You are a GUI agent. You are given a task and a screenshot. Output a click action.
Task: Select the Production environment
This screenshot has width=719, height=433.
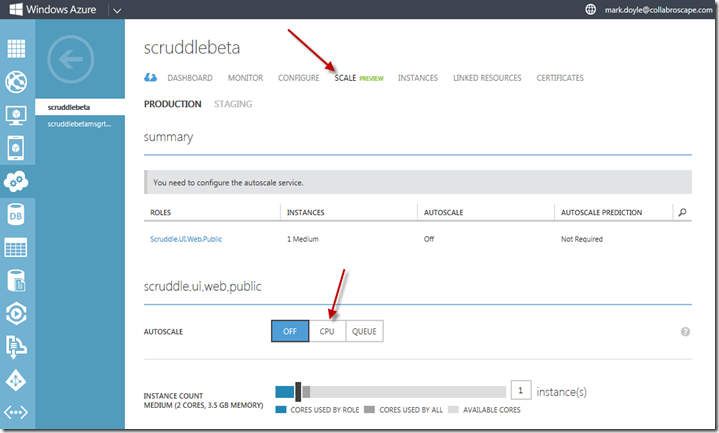point(172,104)
